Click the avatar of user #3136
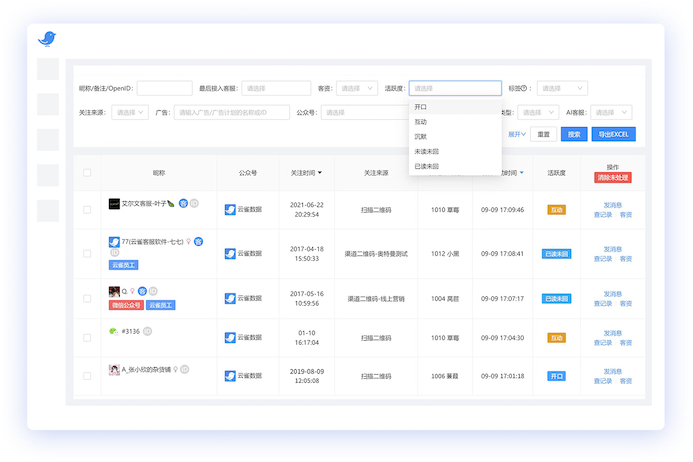 pos(114,331)
